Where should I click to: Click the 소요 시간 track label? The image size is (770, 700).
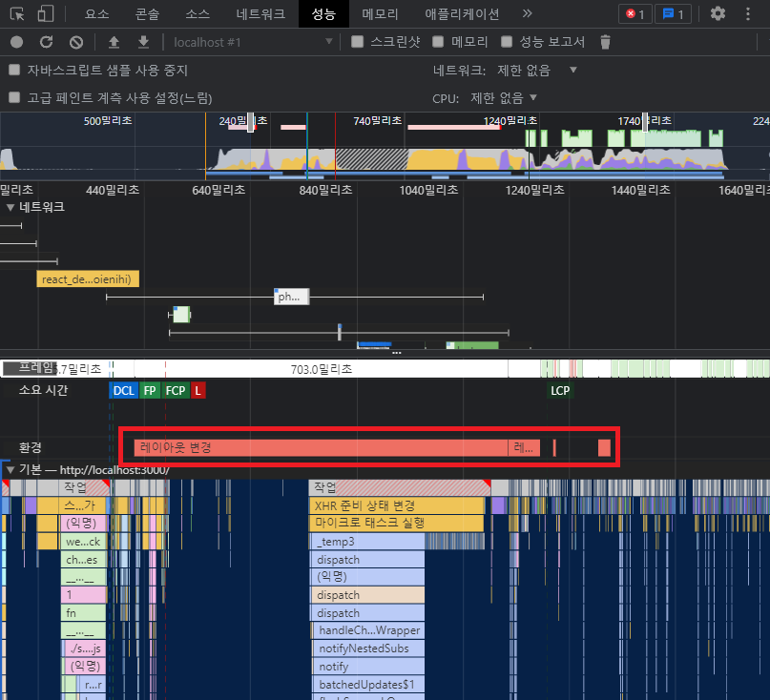tap(43, 390)
